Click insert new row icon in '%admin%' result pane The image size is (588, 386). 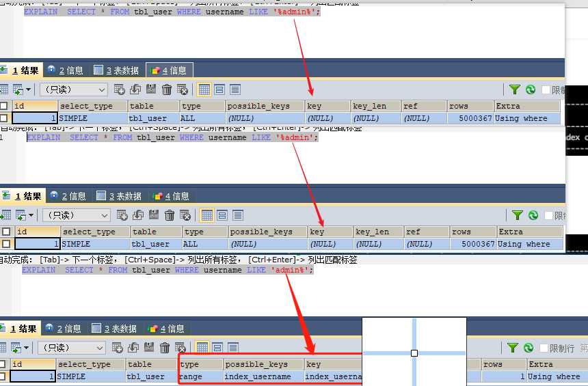(x=119, y=89)
